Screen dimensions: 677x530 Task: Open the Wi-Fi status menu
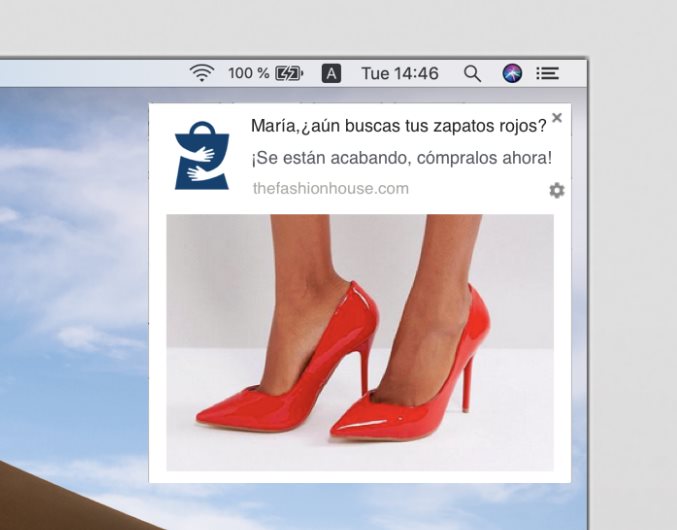(202, 73)
